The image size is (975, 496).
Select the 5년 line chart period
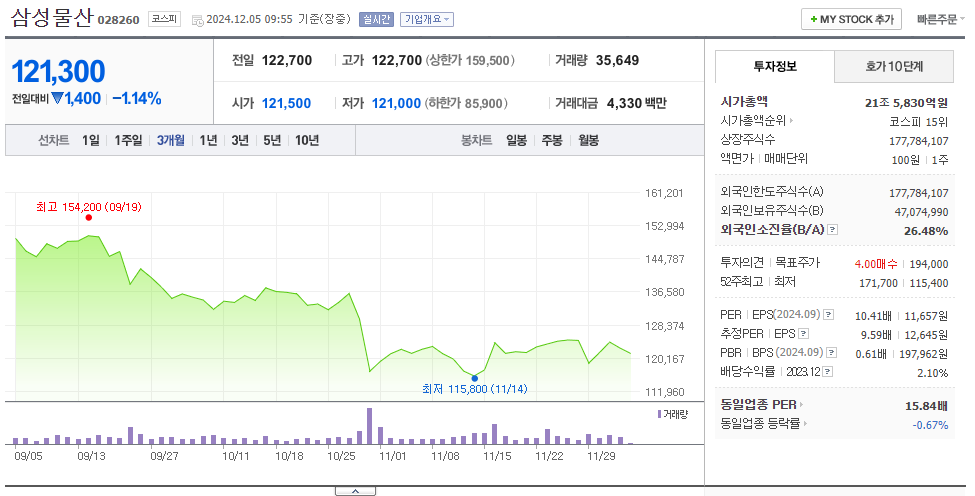click(272, 140)
